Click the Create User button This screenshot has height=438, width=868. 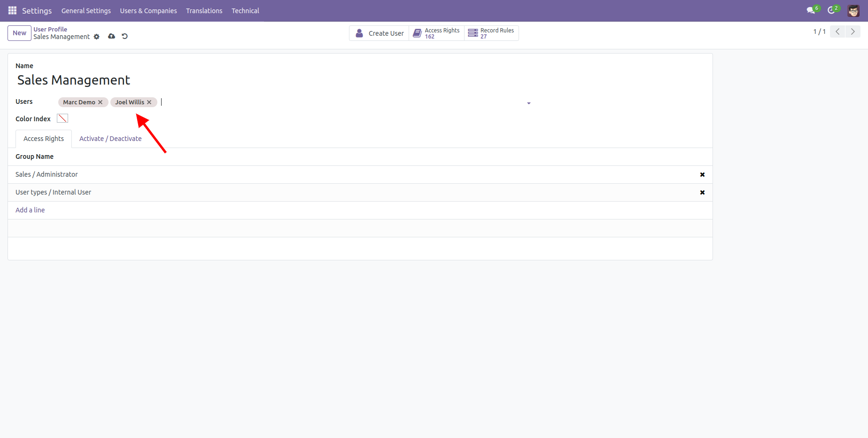click(x=380, y=33)
